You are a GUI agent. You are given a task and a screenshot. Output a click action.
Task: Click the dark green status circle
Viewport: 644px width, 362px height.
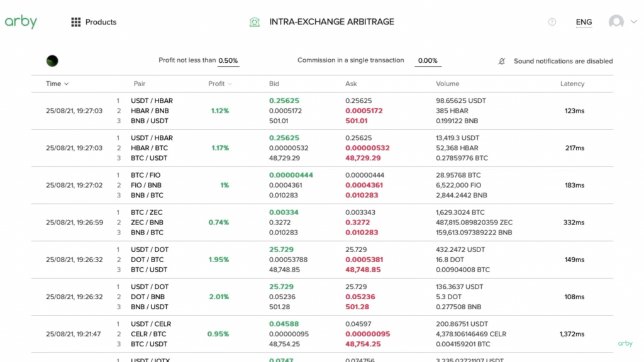(52, 61)
